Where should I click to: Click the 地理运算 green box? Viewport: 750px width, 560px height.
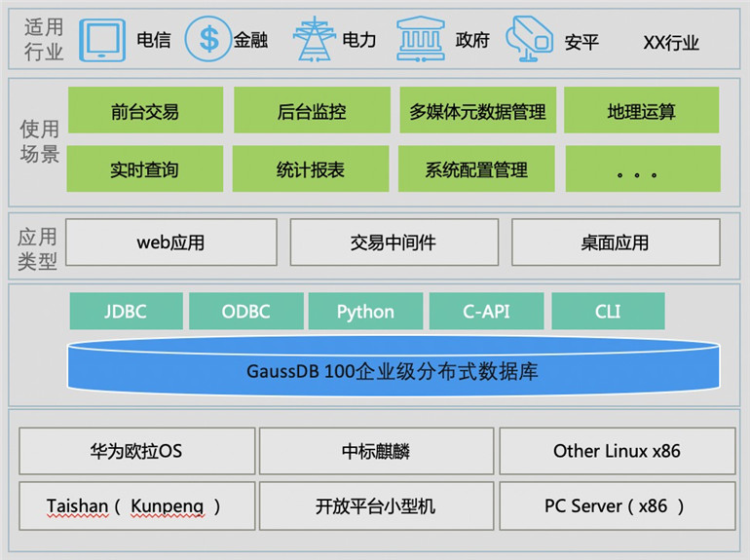[x=642, y=110]
